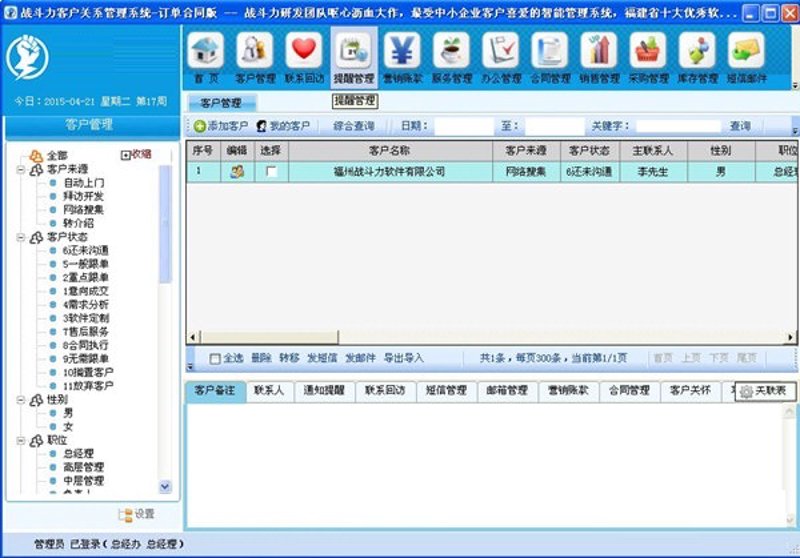Open 库存管理 puzzle icon
The width and height of the screenshot is (800, 558).
click(x=697, y=50)
